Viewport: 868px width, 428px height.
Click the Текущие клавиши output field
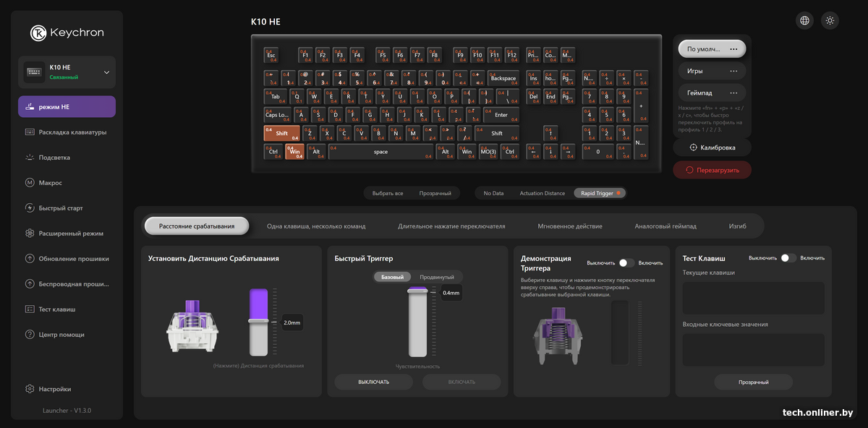(754, 298)
